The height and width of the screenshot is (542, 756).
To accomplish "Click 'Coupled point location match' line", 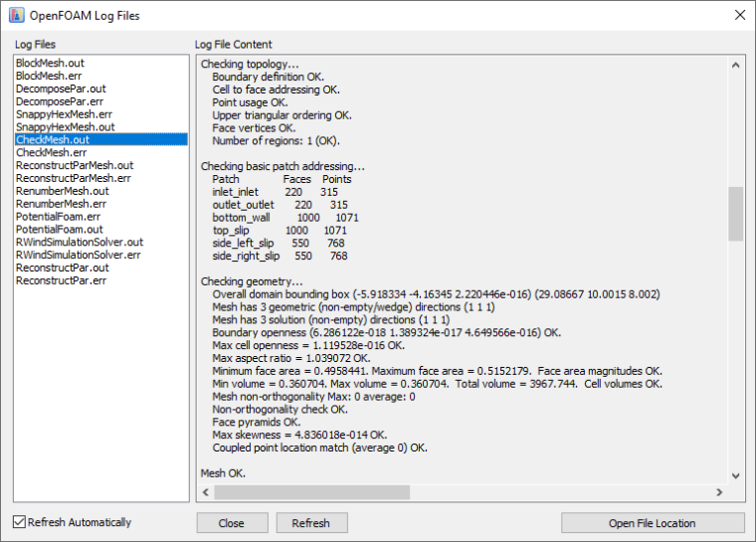I will tap(319, 448).
